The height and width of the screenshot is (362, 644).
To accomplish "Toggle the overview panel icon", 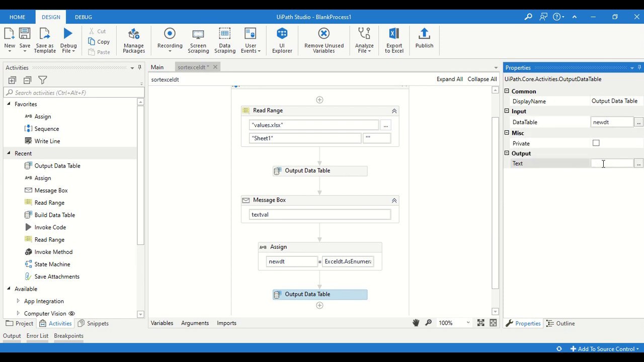I will pyautogui.click(x=493, y=323).
